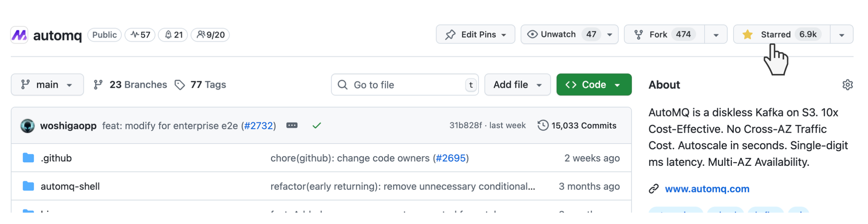Click woshigaopp's avatar image
868x224 pixels.
(27, 126)
